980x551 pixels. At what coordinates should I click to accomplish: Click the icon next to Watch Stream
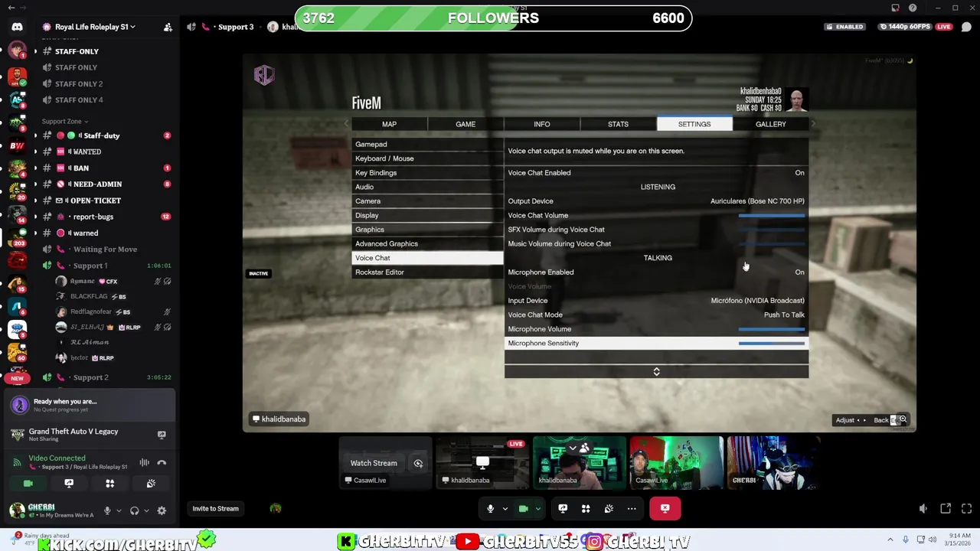[x=418, y=463]
